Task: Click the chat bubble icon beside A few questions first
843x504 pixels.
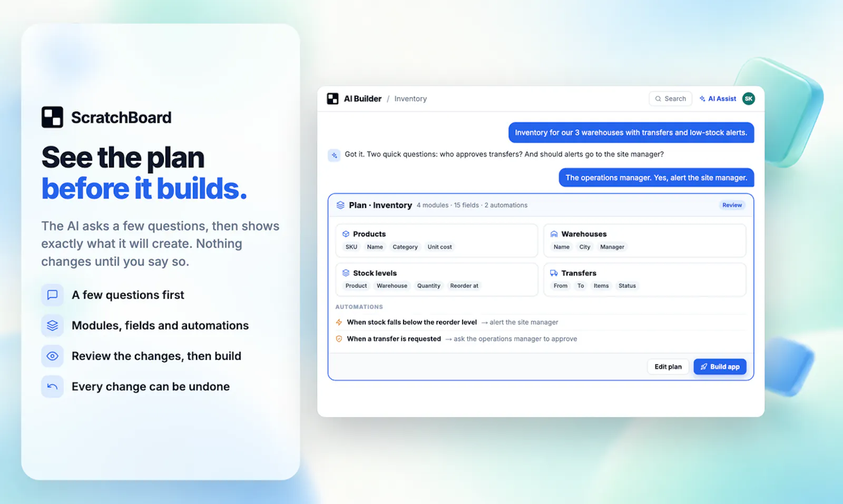Action: (x=52, y=295)
